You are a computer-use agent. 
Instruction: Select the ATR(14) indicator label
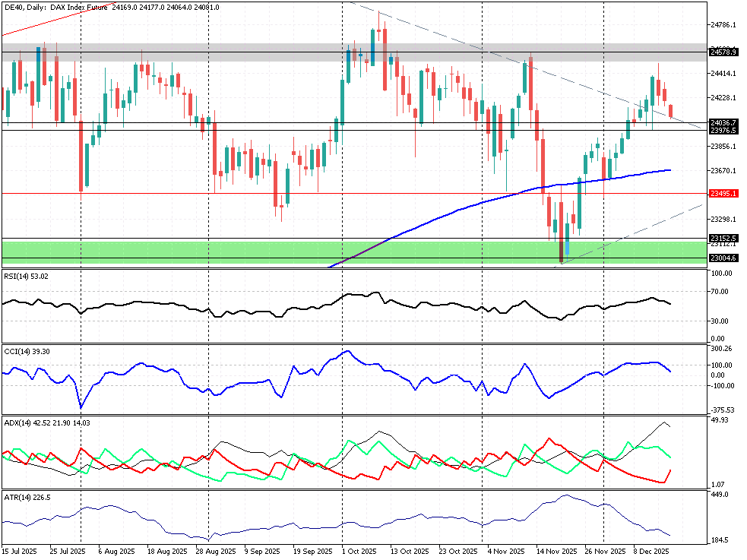pos(27,497)
